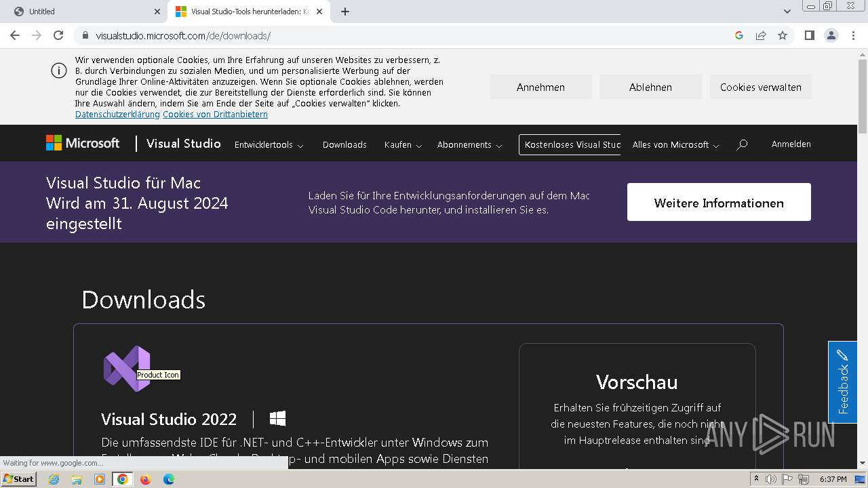Click the Visual Studio 2022 product icon
The image size is (868, 488).
[x=127, y=368]
